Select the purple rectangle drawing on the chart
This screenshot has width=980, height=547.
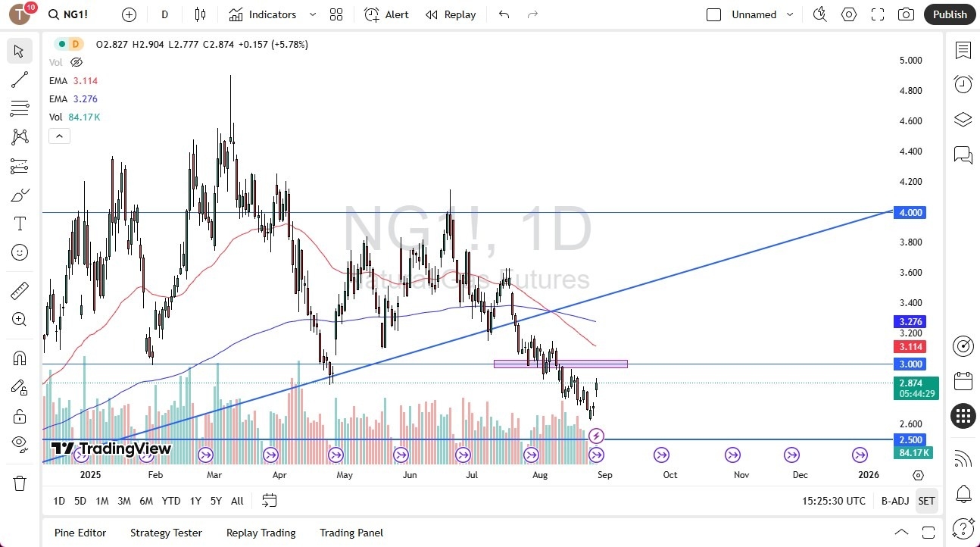coord(560,363)
